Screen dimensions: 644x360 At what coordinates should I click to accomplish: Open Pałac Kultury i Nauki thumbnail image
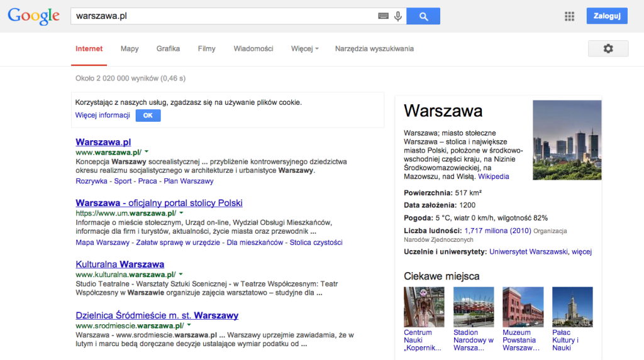click(x=572, y=307)
